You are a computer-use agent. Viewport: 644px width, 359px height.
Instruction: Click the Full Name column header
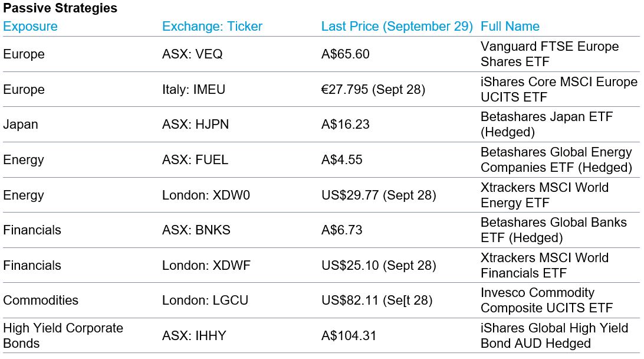click(510, 27)
